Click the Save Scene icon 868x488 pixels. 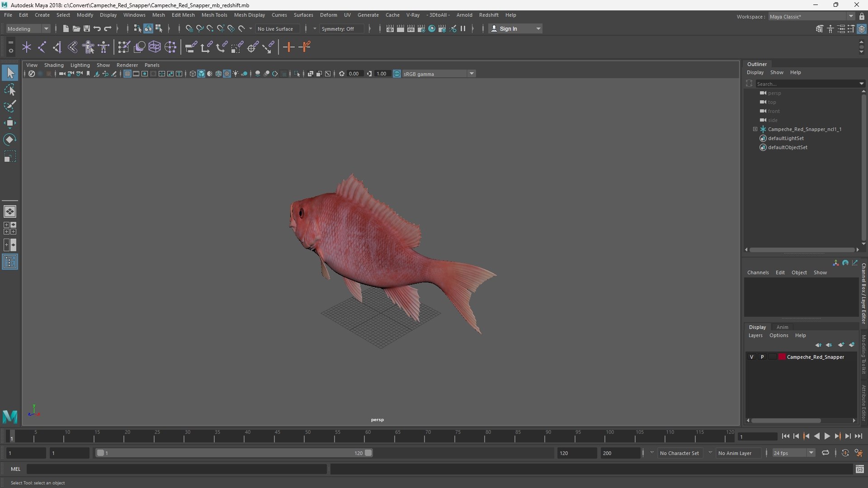(86, 28)
